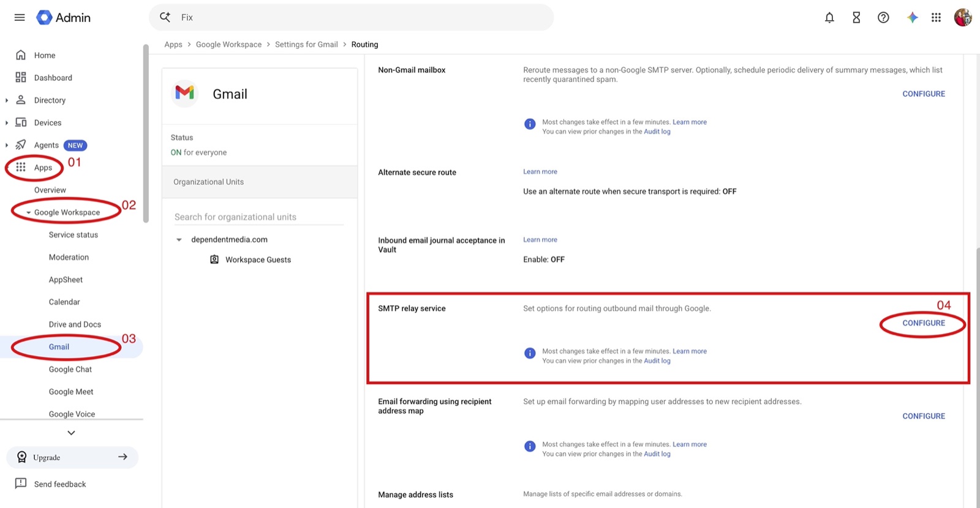This screenshot has width=980, height=508.
Task: Open Moderation in sidebar
Action: pyautogui.click(x=69, y=257)
